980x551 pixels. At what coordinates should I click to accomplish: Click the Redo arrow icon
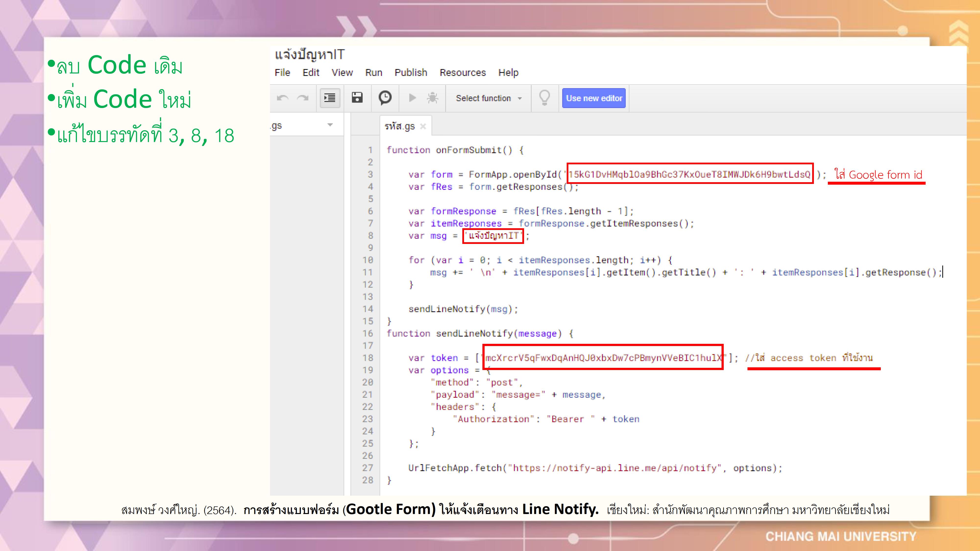click(x=303, y=98)
